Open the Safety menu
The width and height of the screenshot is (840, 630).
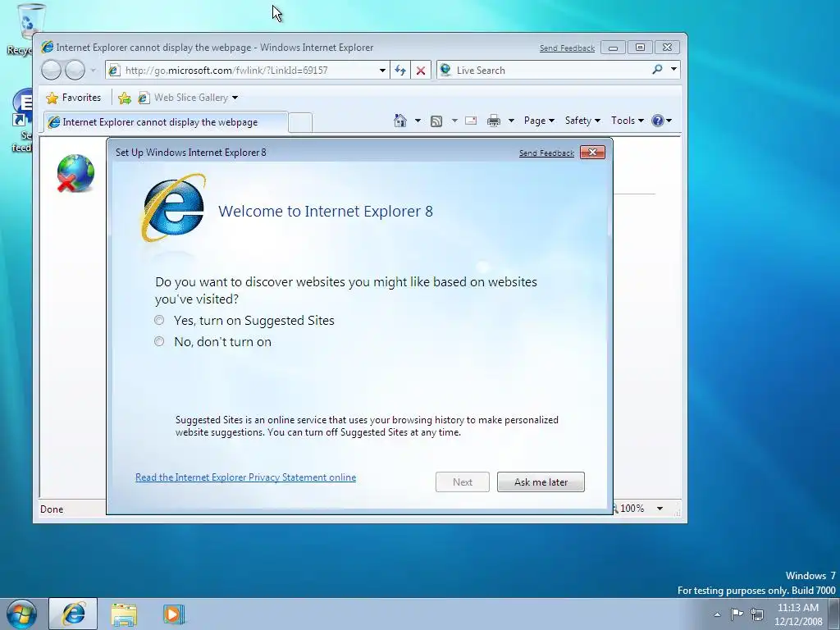pos(583,121)
